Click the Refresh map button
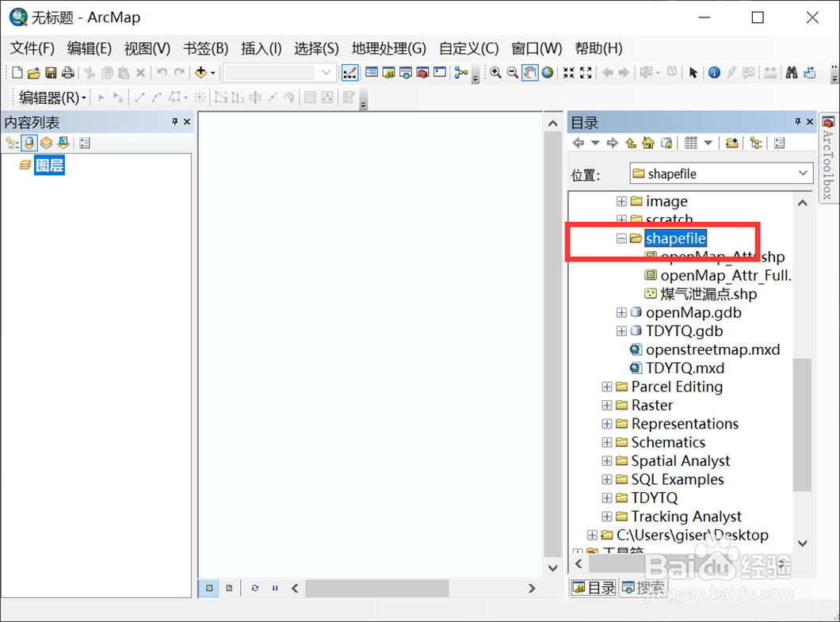 click(x=255, y=588)
